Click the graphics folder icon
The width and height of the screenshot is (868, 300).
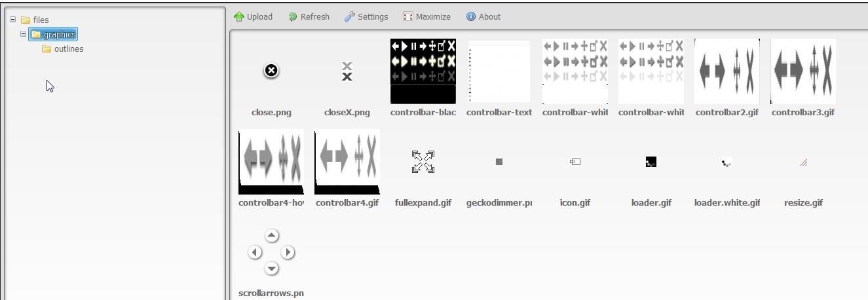click(x=36, y=35)
